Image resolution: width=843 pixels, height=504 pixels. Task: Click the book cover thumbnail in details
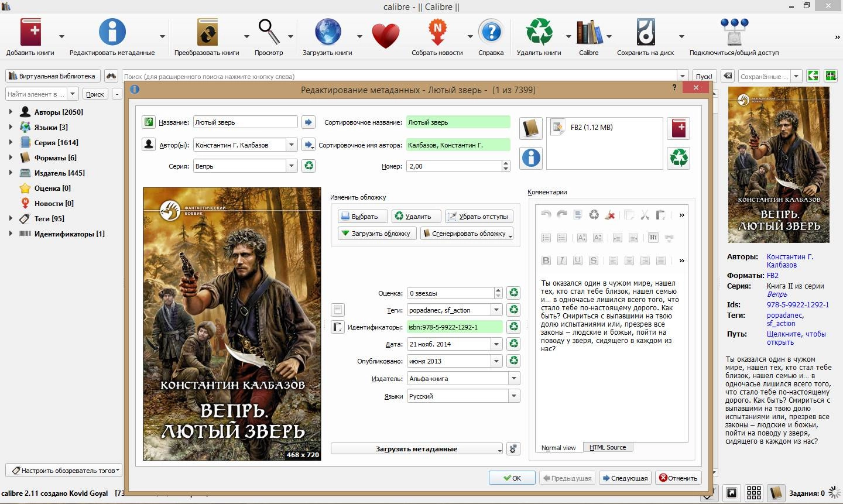(x=779, y=164)
